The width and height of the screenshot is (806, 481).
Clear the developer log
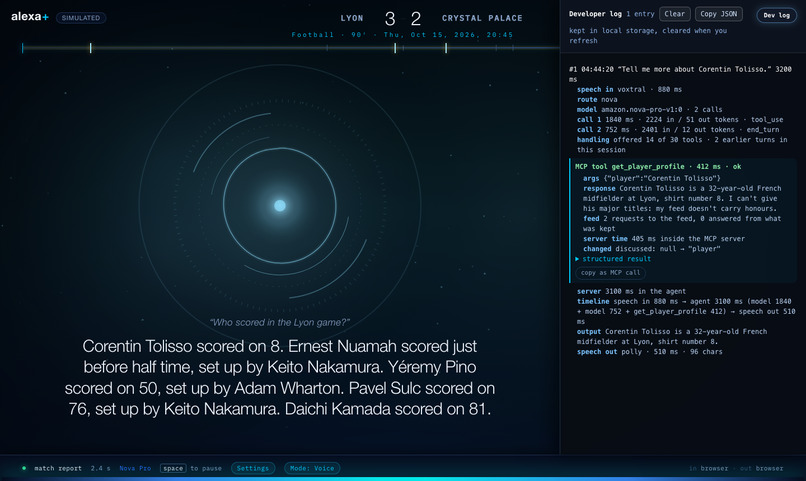[674, 14]
